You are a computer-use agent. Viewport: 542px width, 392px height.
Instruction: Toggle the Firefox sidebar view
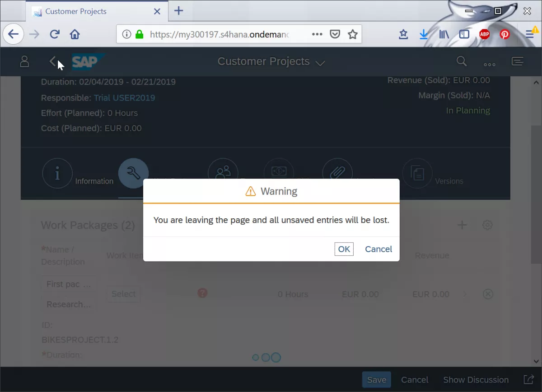464,34
